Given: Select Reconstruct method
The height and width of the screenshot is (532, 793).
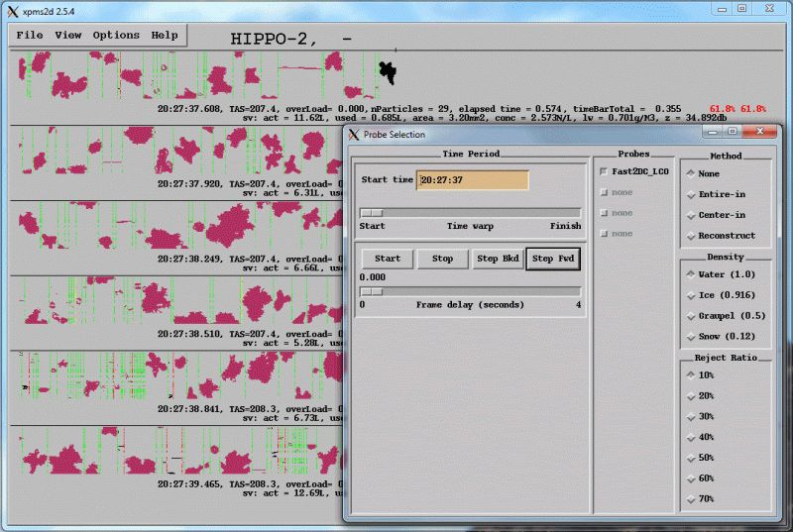Looking at the screenshot, I should pyautogui.click(x=689, y=236).
